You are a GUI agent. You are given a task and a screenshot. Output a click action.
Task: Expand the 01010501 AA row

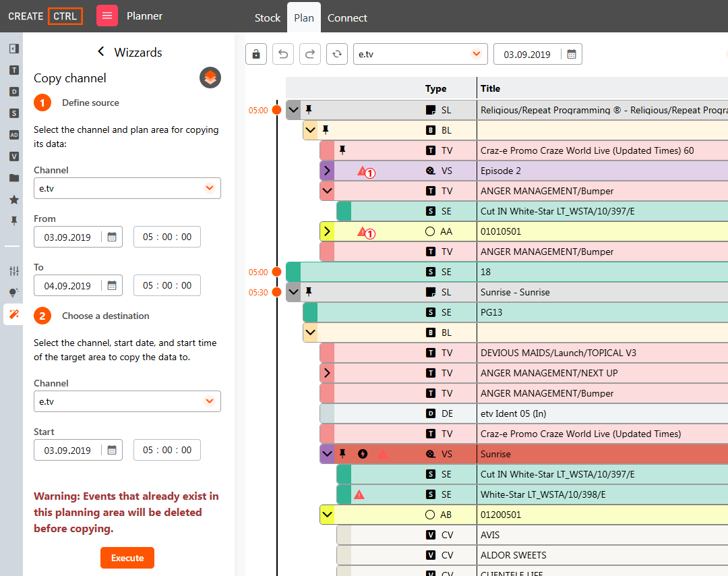327,231
